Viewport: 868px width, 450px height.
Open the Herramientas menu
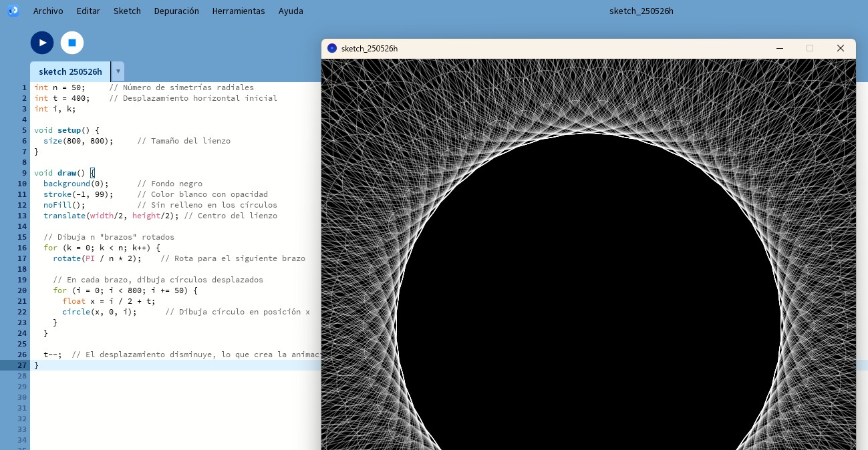pyautogui.click(x=239, y=11)
